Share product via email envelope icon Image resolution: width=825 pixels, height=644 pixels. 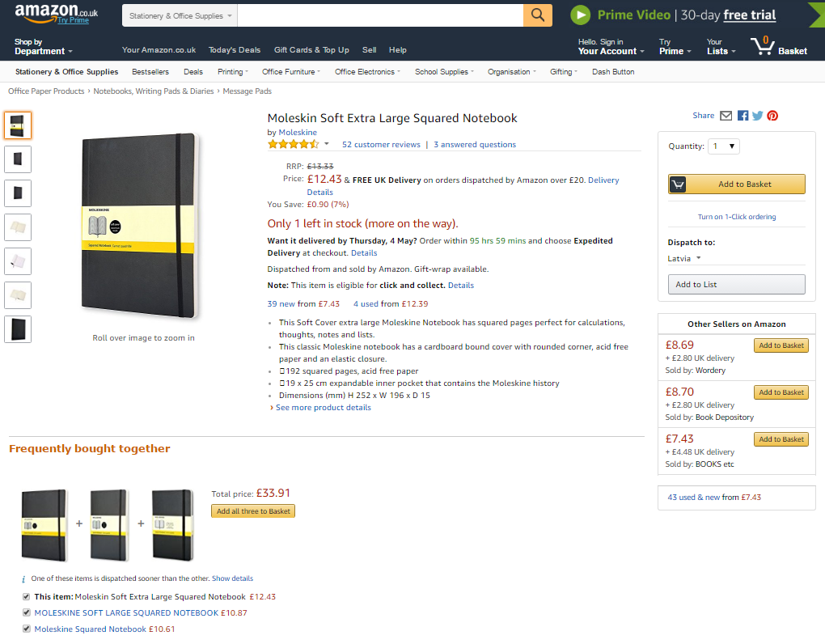tap(726, 116)
